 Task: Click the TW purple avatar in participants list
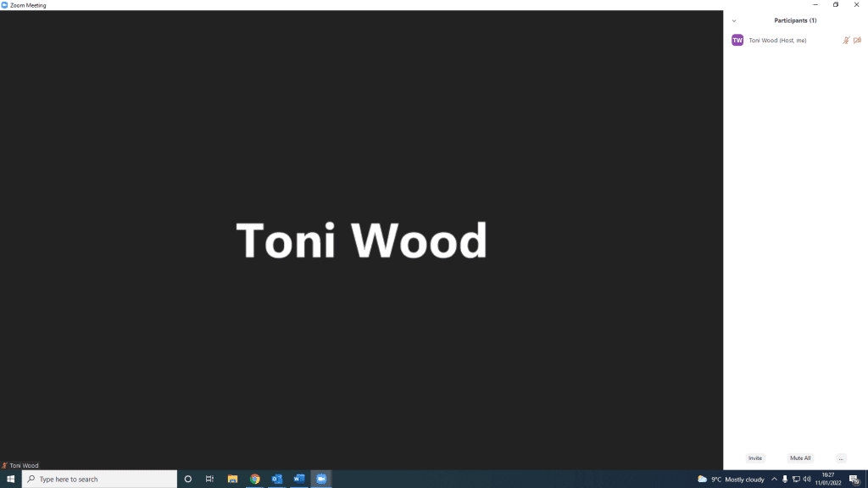(x=737, y=40)
